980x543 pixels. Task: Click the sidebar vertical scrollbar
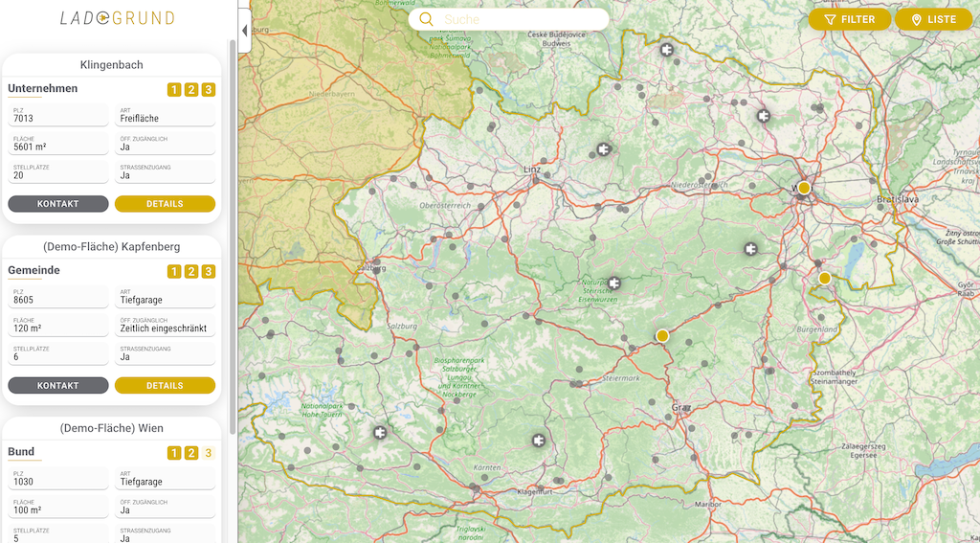click(234, 238)
